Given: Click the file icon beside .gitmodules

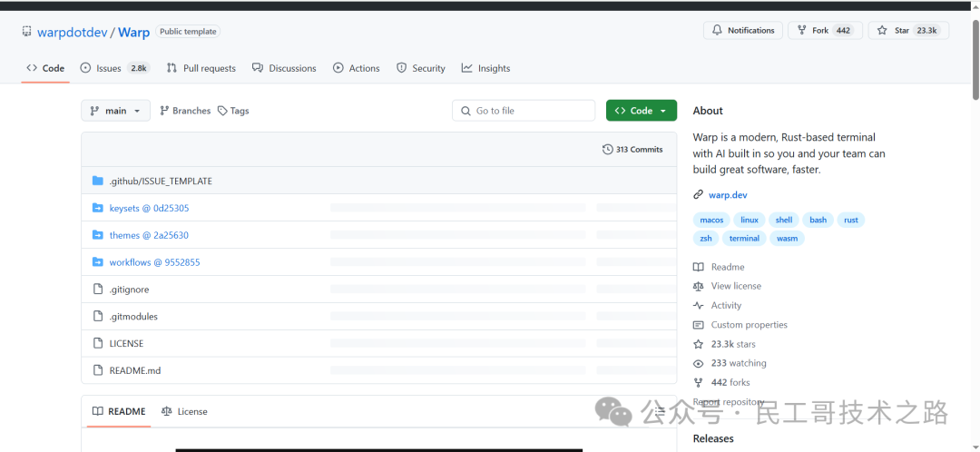Looking at the screenshot, I should point(97,316).
